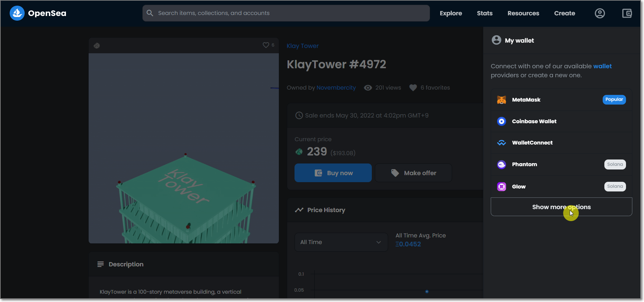Click the Klay token icon beside price
Viewport: 644px width, 302px height.
(x=299, y=152)
